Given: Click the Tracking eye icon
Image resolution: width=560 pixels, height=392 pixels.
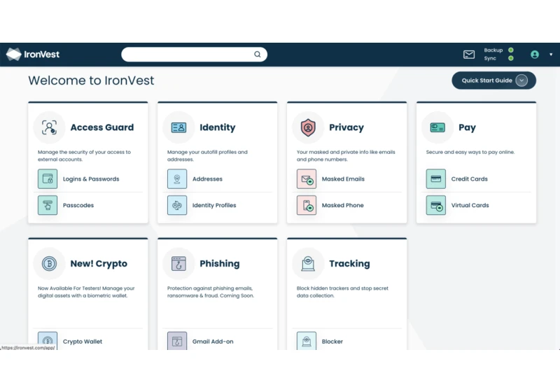Looking at the screenshot, I should [x=308, y=264].
